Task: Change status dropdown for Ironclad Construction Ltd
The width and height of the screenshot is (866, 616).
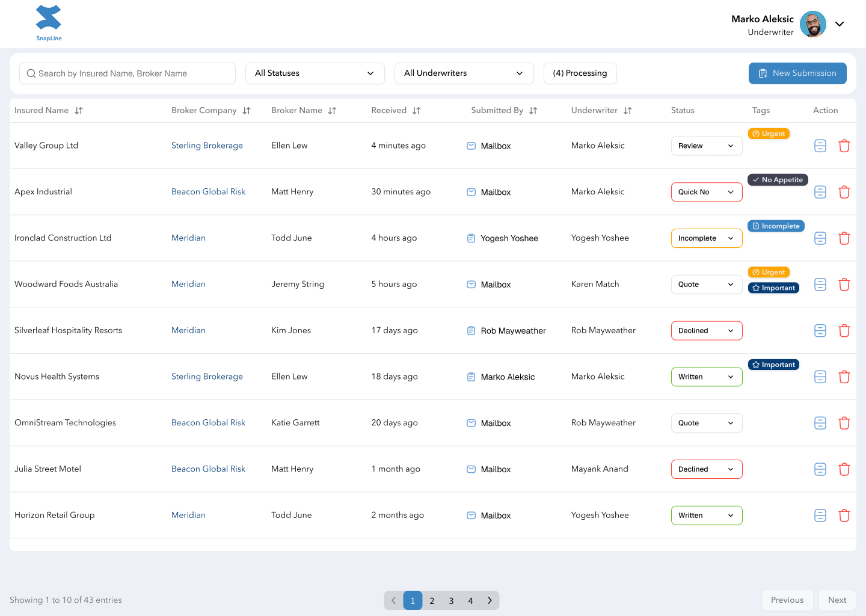Action: pyautogui.click(x=706, y=238)
